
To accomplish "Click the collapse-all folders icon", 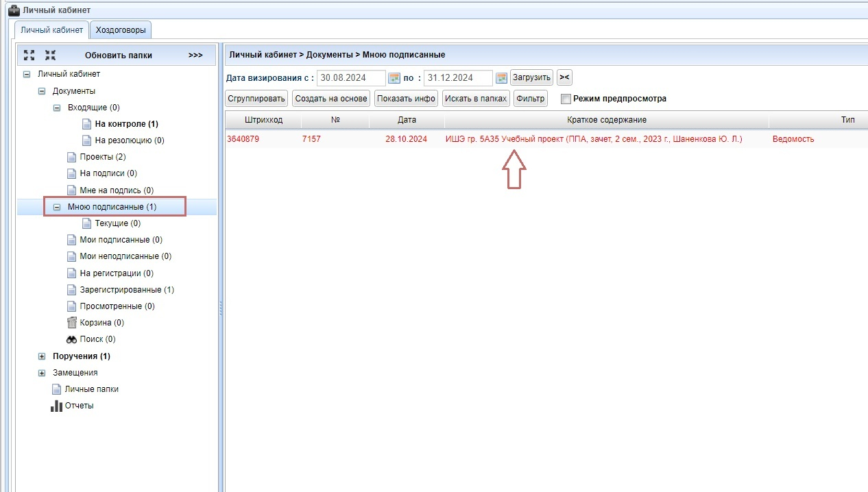I will [x=50, y=55].
